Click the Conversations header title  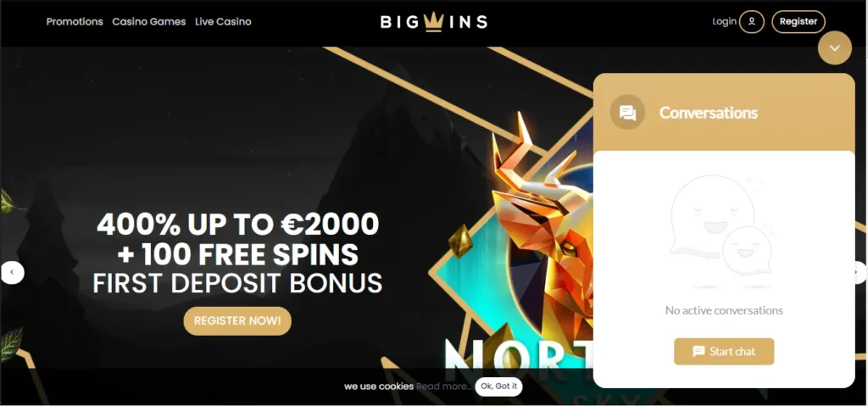(x=708, y=113)
